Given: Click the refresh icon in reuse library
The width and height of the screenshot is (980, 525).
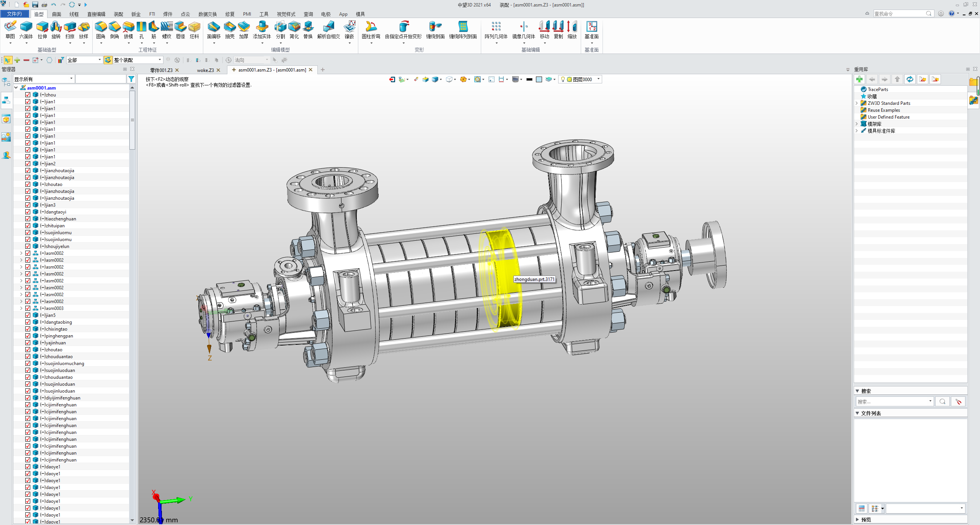Looking at the screenshot, I should [x=910, y=79].
